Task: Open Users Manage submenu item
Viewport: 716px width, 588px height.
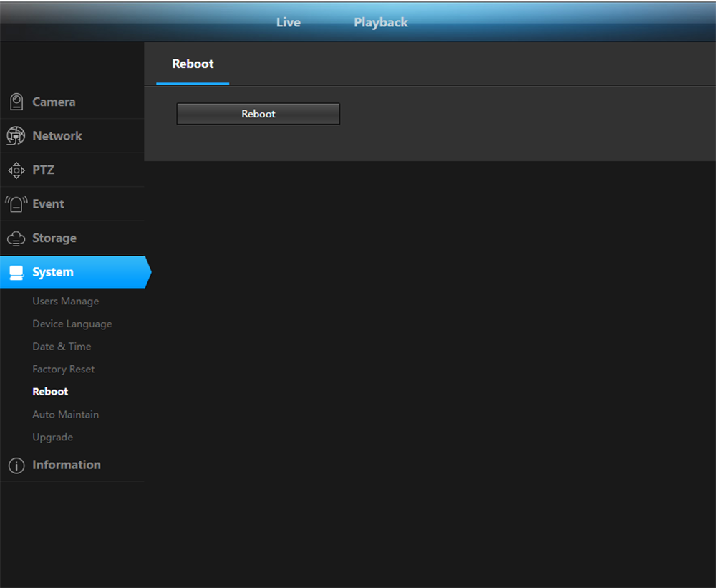Action: pyautogui.click(x=65, y=302)
